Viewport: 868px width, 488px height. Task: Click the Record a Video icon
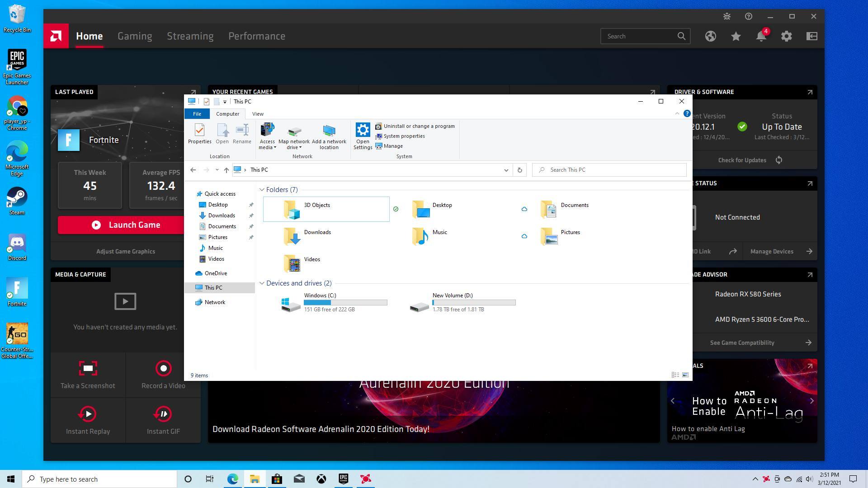(163, 368)
